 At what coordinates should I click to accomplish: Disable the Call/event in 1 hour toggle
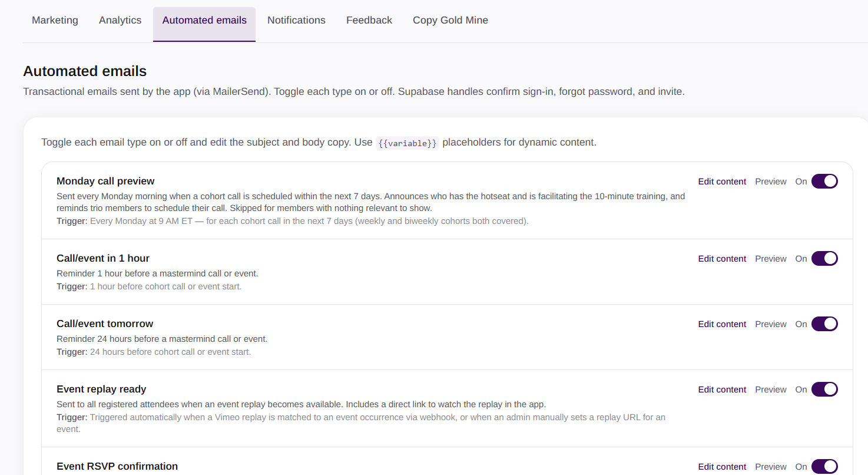click(824, 259)
